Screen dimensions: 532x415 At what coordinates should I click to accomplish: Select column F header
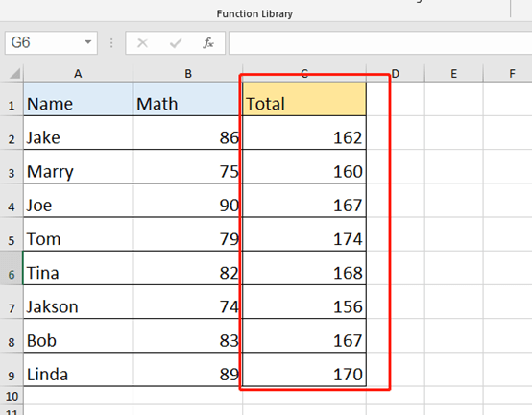pos(508,73)
